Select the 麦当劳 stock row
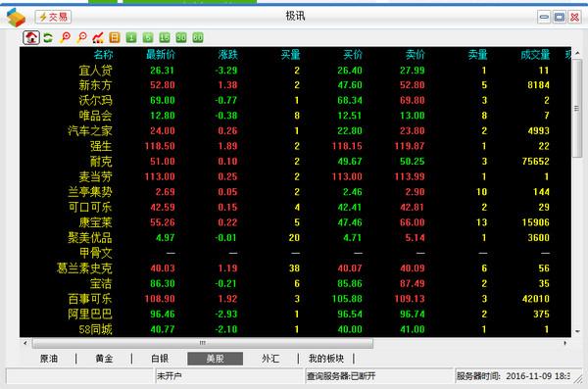 point(295,176)
